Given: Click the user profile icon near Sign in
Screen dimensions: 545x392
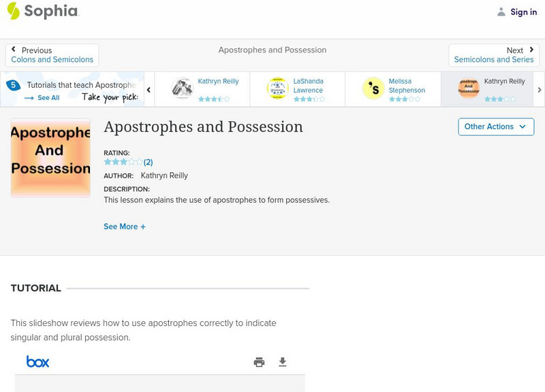Looking at the screenshot, I should pos(501,12).
